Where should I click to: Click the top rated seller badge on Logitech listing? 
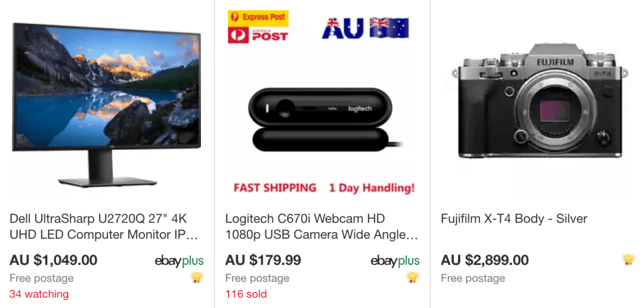[413, 278]
